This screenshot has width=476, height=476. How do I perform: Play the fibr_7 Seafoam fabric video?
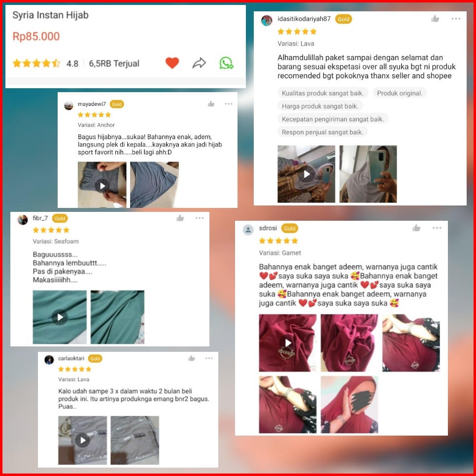pyautogui.click(x=60, y=317)
